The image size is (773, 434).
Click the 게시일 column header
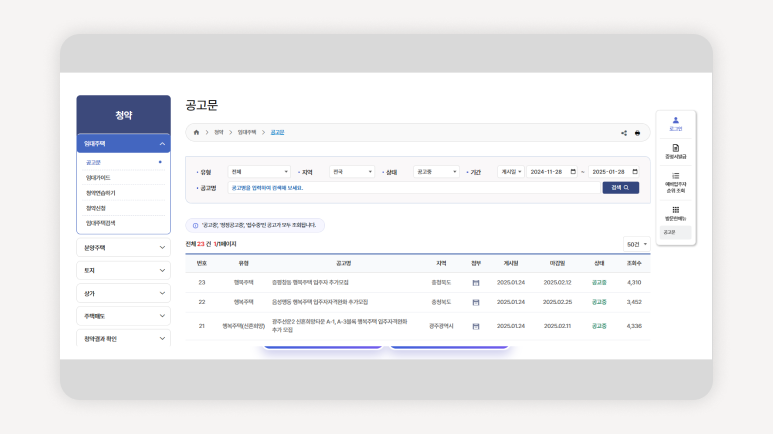[511, 263]
